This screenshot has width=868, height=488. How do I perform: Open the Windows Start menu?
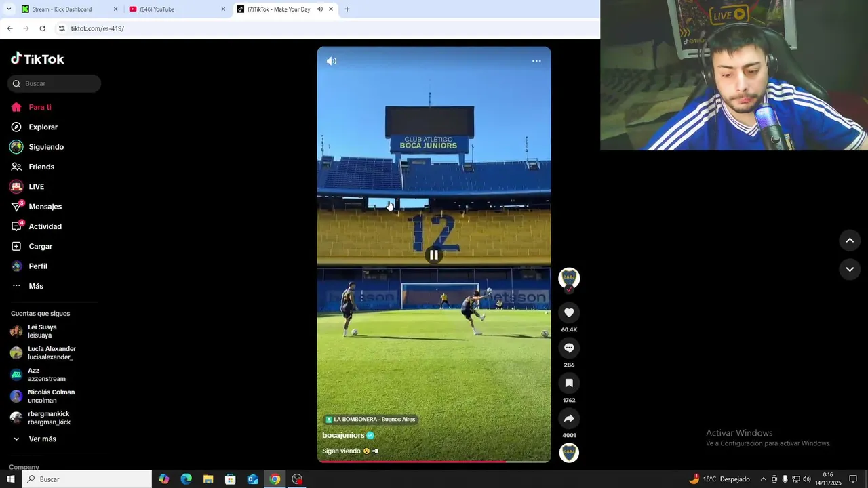coord(11,479)
